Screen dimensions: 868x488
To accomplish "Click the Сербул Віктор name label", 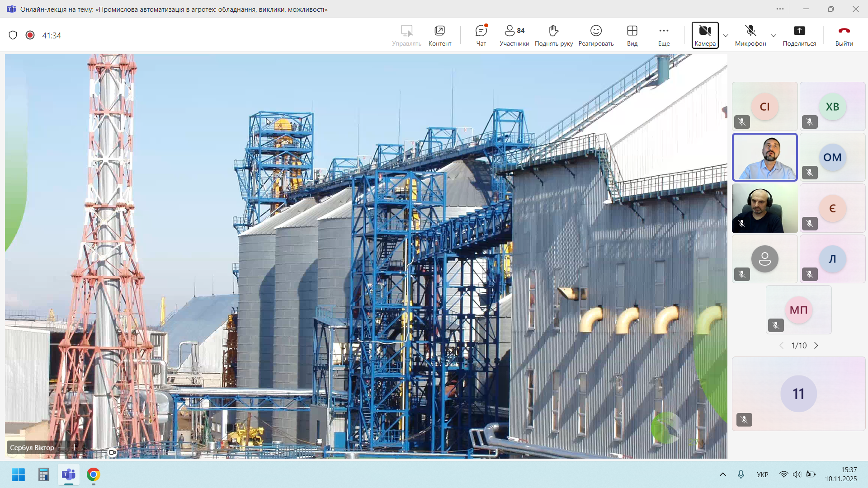I will 32,448.
